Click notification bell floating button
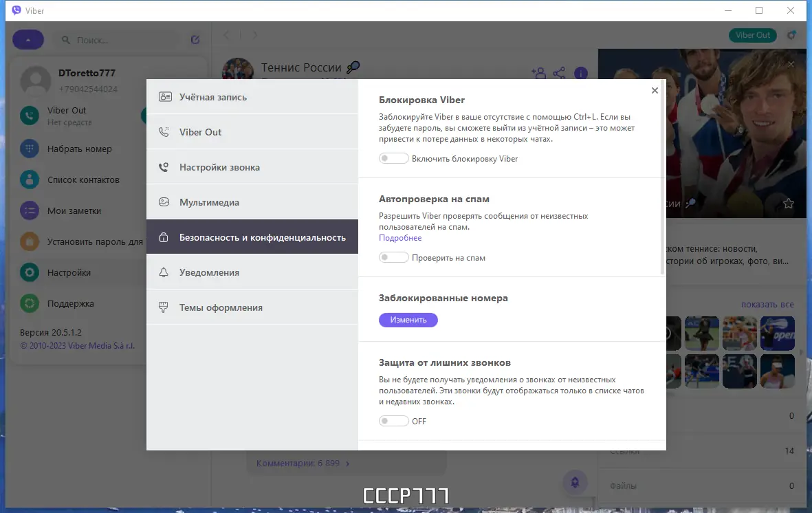 click(575, 483)
